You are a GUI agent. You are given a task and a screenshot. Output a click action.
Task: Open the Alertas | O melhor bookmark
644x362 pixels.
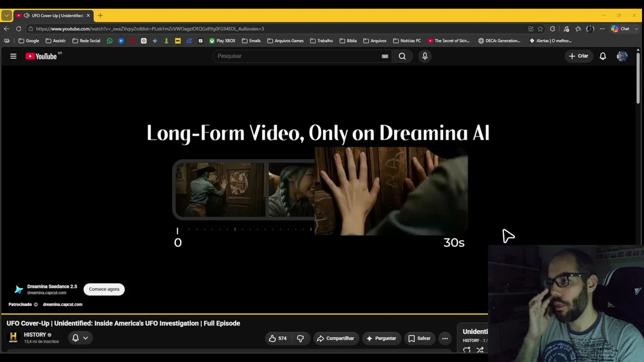pyautogui.click(x=551, y=41)
